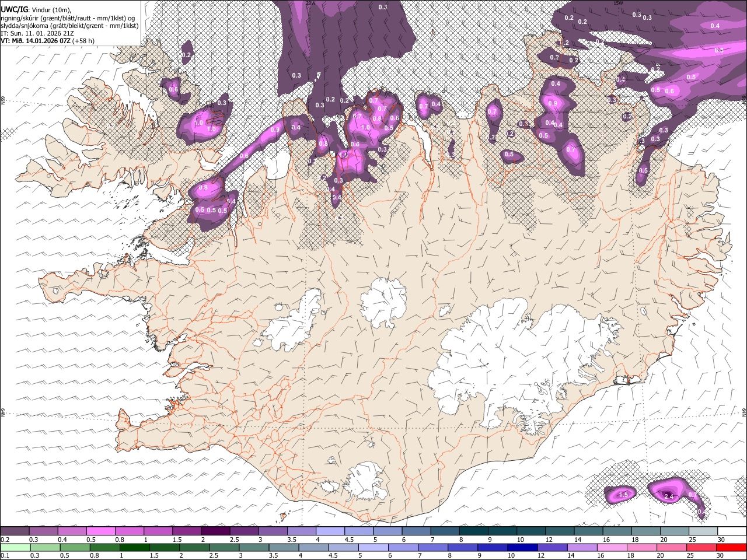Select the "IT: Sun. 11. 01. 2026 21Z" line
The image size is (747, 560).
[37, 33]
